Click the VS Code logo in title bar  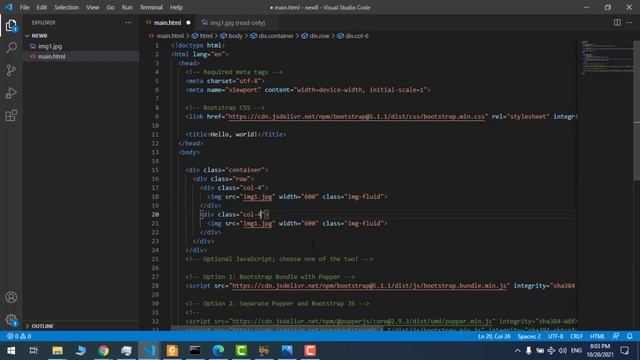(x=9, y=7)
